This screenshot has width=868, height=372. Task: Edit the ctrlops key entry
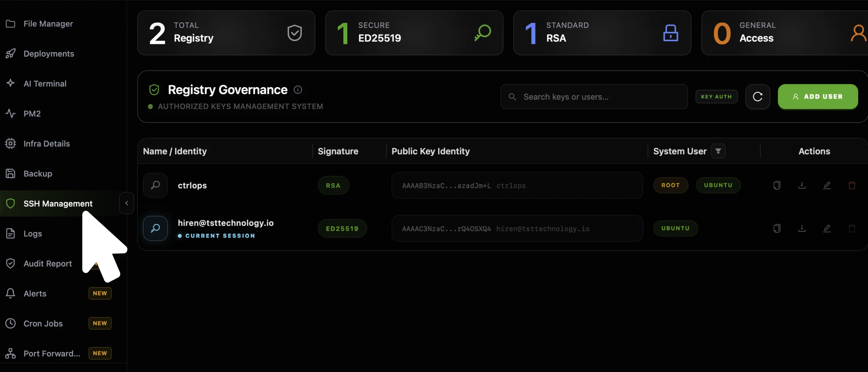[827, 185]
